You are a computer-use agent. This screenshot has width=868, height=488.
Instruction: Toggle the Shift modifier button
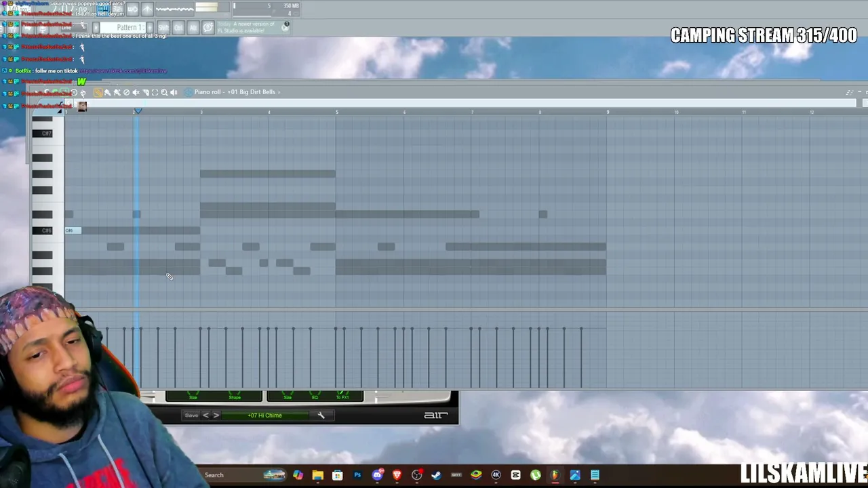tap(163, 28)
